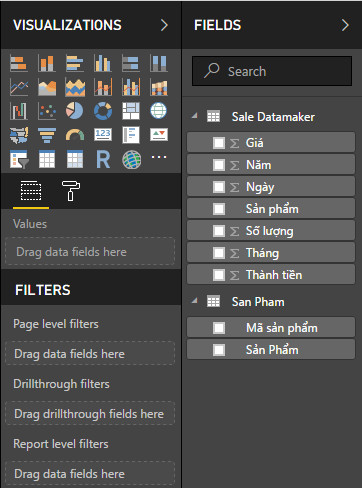Insert a Stacked area chart visual

point(75,87)
